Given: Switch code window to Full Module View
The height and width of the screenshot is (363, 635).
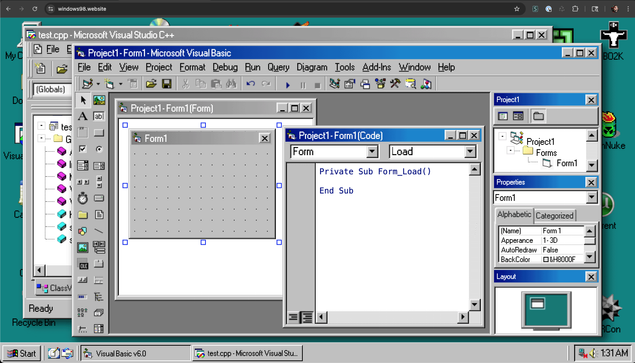Looking at the screenshot, I should point(307,318).
